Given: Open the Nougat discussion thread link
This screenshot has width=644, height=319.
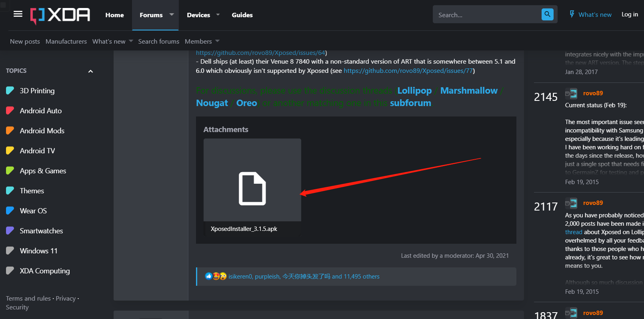Looking at the screenshot, I should click(212, 103).
